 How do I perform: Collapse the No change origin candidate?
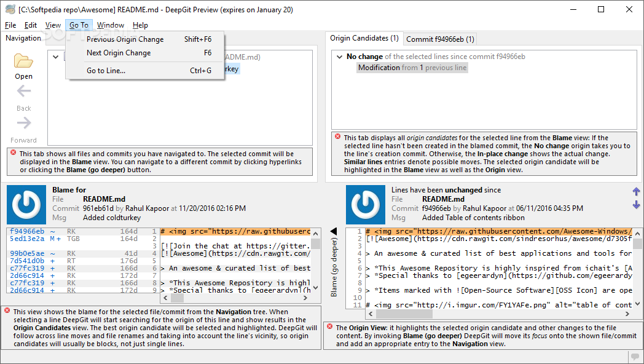click(x=339, y=57)
